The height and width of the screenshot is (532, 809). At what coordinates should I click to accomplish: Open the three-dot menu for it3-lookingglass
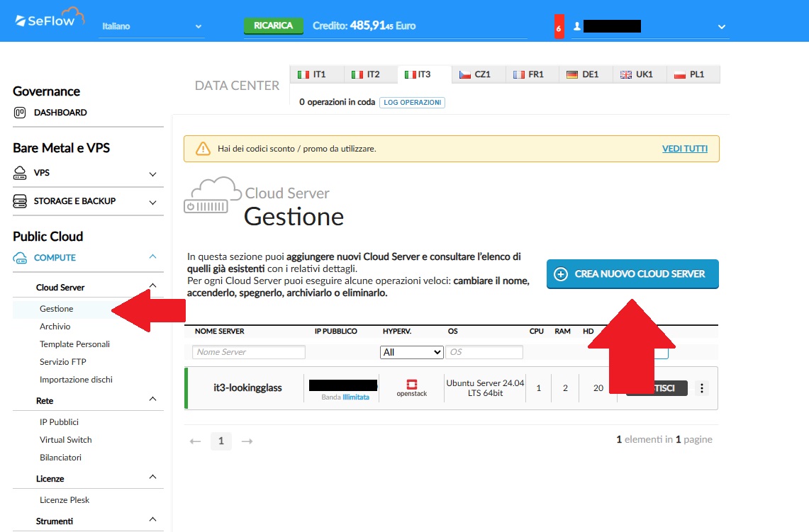coord(702,388)
